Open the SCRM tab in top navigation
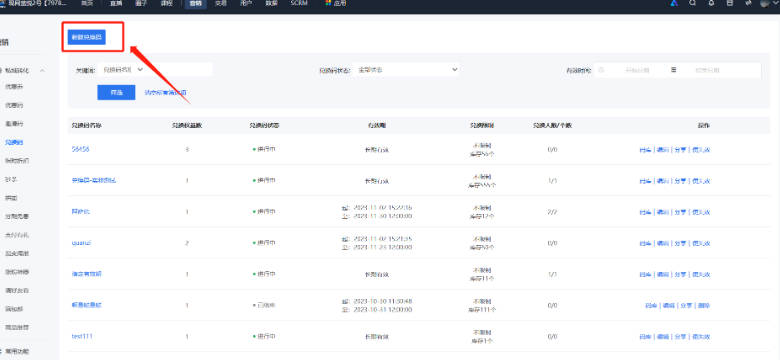The height and width of the screenshot is (360, 780). pyautogui.click(x=299, y=3)
